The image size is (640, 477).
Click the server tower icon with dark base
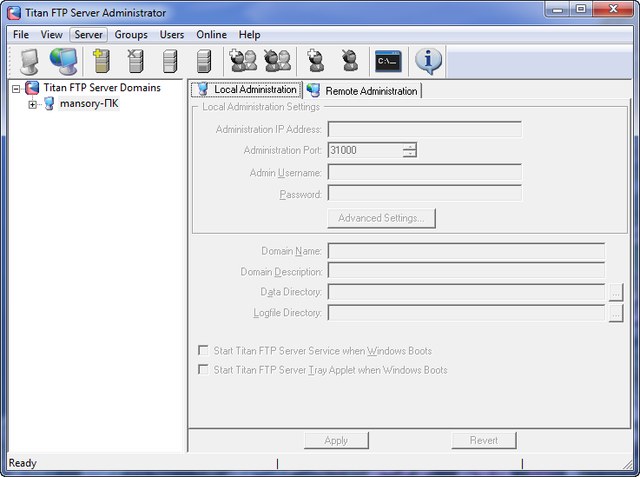pos(204,61)
